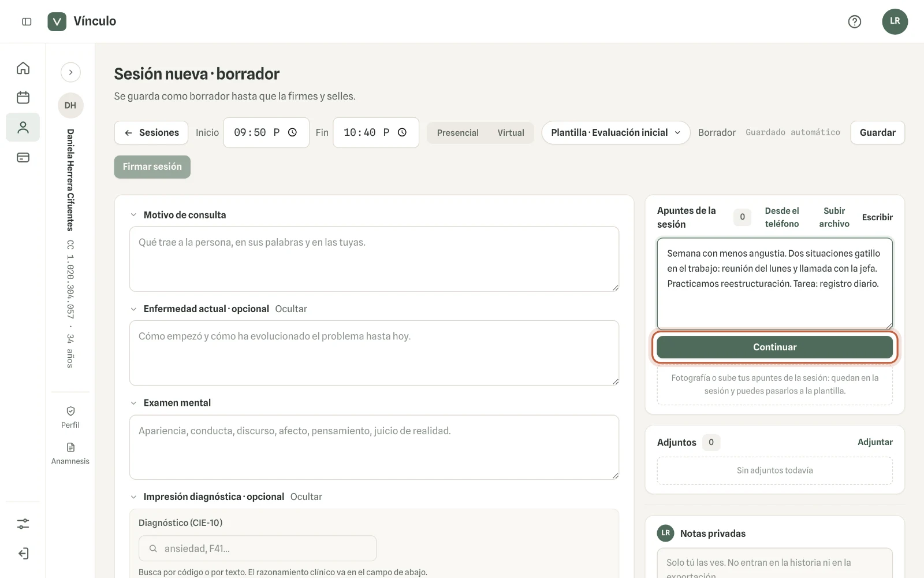The image size is (924, 578).
Task: Search diagnosis in CIE-10 field
Action: 258,549
